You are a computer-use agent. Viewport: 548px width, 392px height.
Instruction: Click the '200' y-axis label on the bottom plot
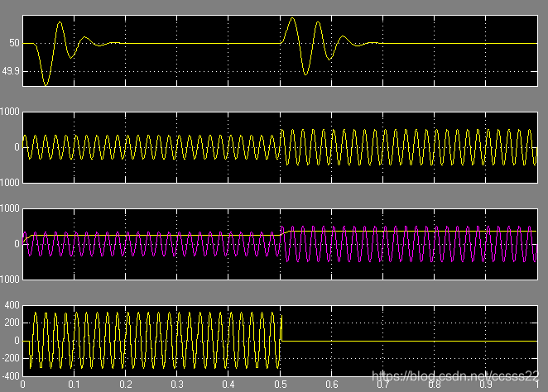coord(12,323)
